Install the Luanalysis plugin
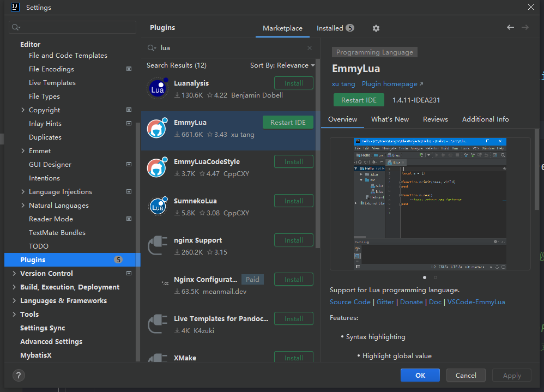The width and height of the screenshot is (544, 392). (293, 83)
